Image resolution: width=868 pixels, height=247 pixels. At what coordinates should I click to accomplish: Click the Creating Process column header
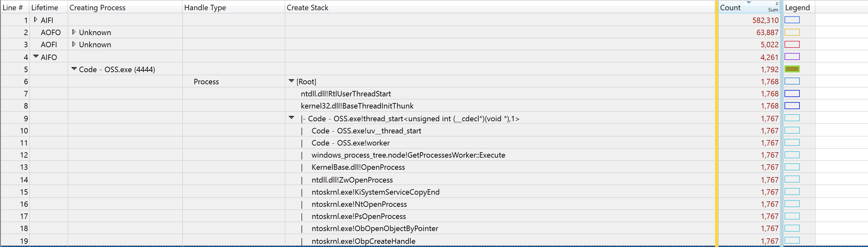click(x=98, y=7)
